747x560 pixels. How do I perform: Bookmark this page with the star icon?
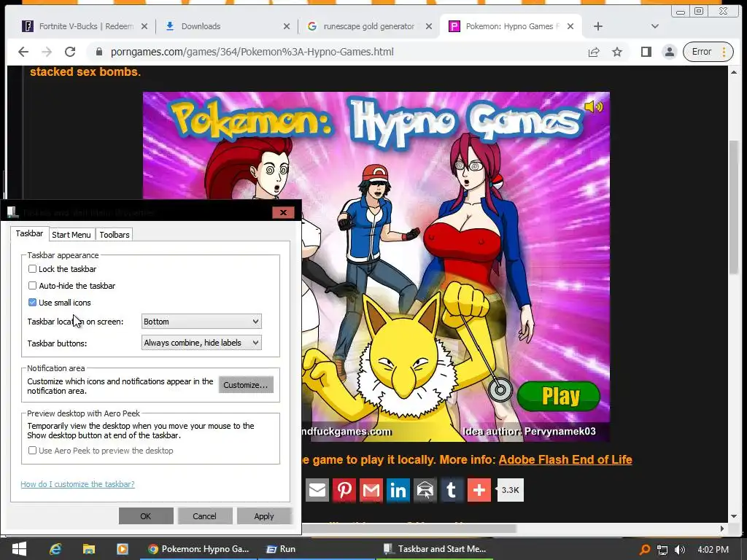(617, 52)
